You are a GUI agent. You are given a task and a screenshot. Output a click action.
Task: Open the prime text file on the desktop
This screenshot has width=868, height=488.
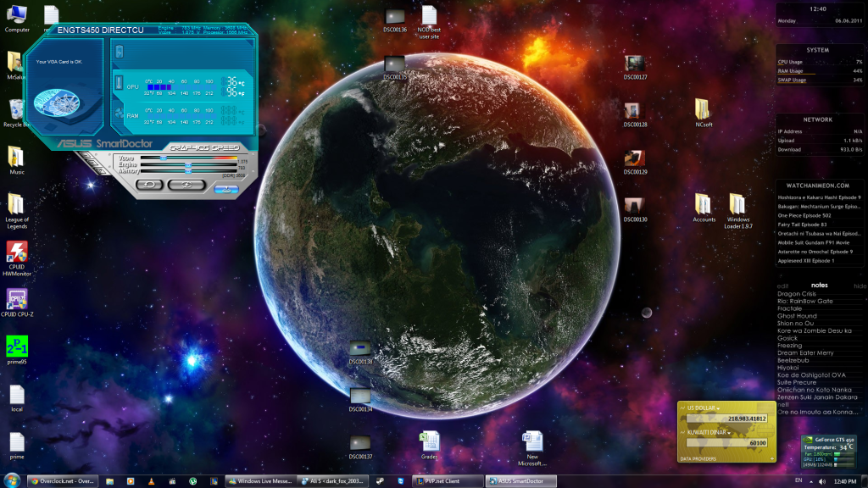pyautogui.click(x=17, y=446)
